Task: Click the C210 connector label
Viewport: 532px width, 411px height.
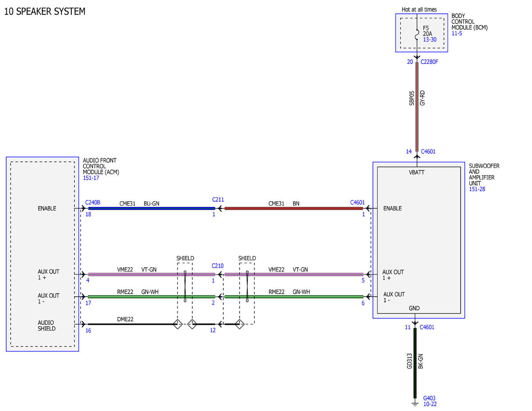Action: (218, 266)
